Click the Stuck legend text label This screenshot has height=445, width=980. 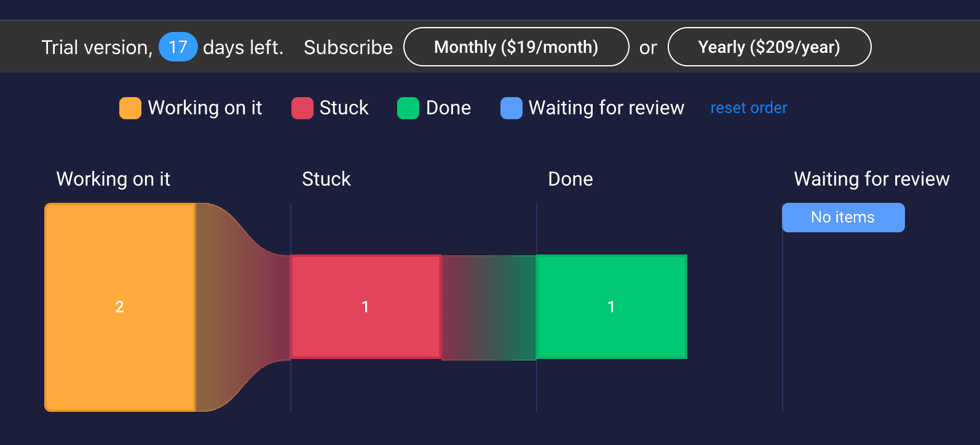pos(344,108)
